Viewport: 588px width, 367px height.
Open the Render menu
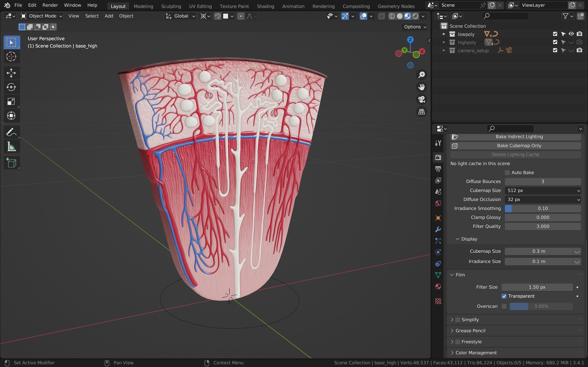(50, 5)
